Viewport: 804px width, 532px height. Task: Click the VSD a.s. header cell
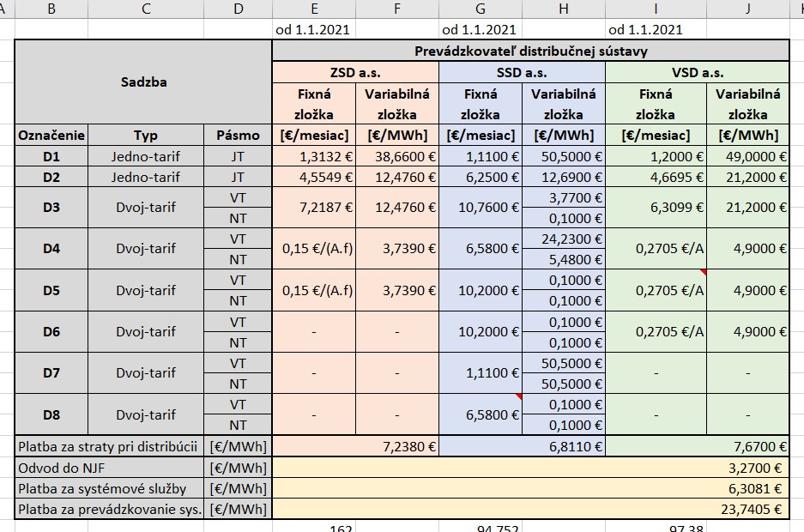[697, 73]
